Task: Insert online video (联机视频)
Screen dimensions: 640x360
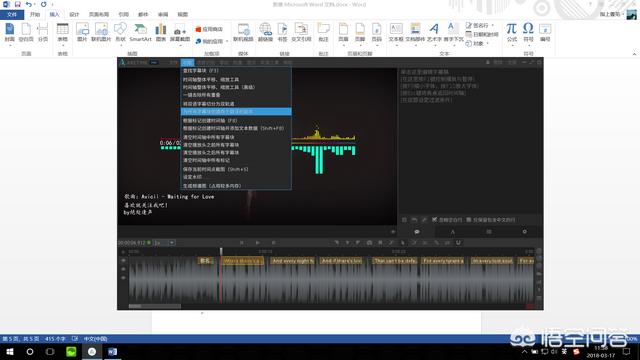Action: [x=243, y=32]
